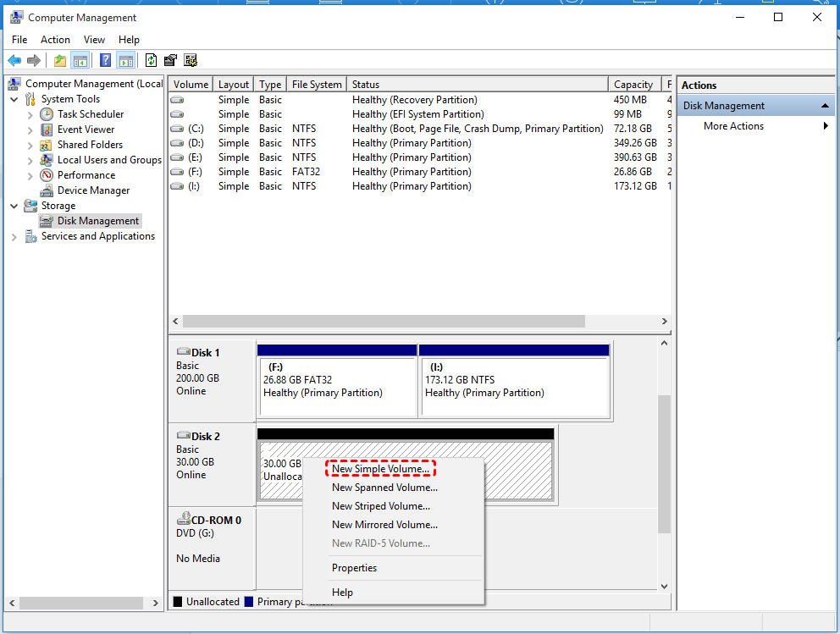Click the Performance gauge icon

(x=47, y=175)
